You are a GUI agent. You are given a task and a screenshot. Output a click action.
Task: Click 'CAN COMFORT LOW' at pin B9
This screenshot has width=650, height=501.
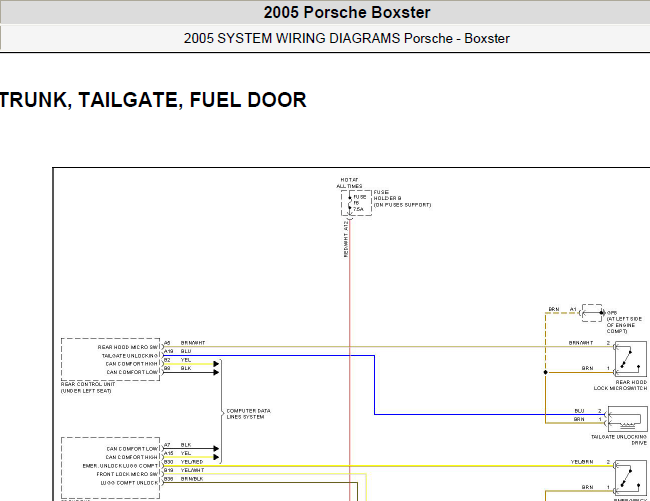132,372
